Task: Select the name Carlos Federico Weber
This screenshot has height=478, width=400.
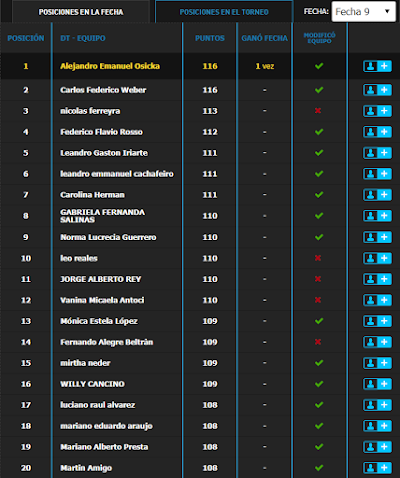Action: tap(103, 90)
